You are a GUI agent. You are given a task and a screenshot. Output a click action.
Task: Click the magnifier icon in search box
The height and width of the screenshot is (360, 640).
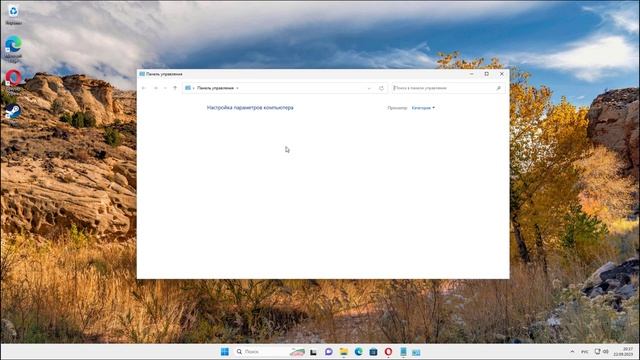click(498, 88)
